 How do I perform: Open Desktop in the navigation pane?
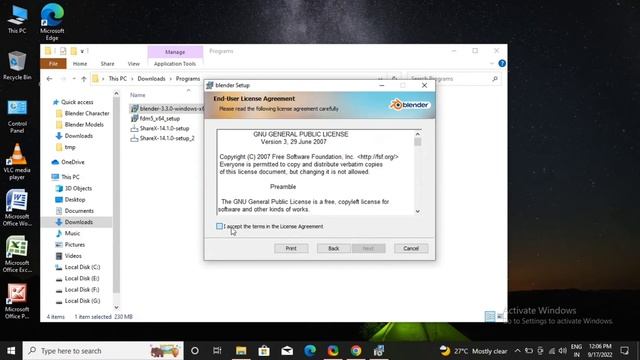70,200
